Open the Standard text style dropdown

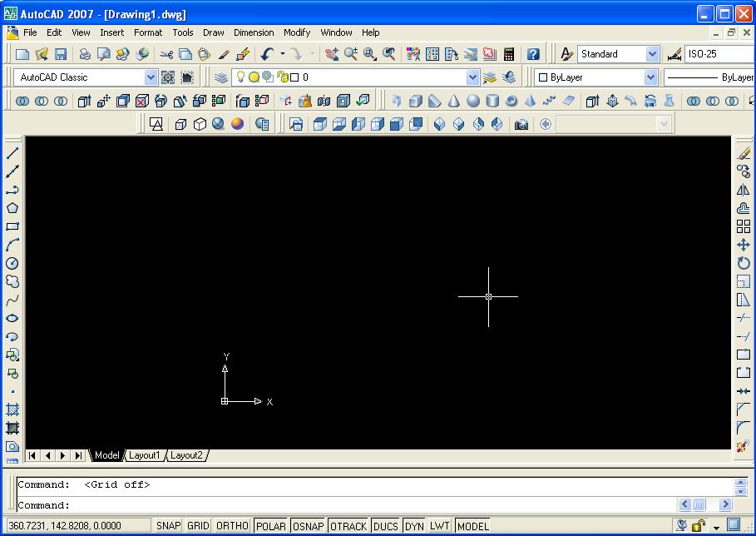pos(652,54)
